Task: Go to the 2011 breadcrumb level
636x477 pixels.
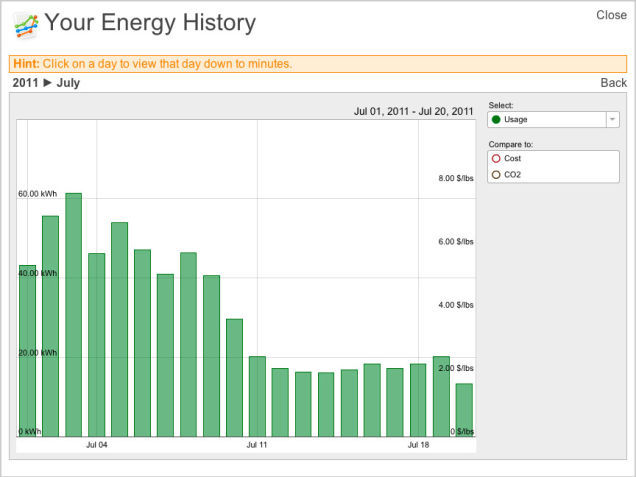Action: tap(25, 83)
